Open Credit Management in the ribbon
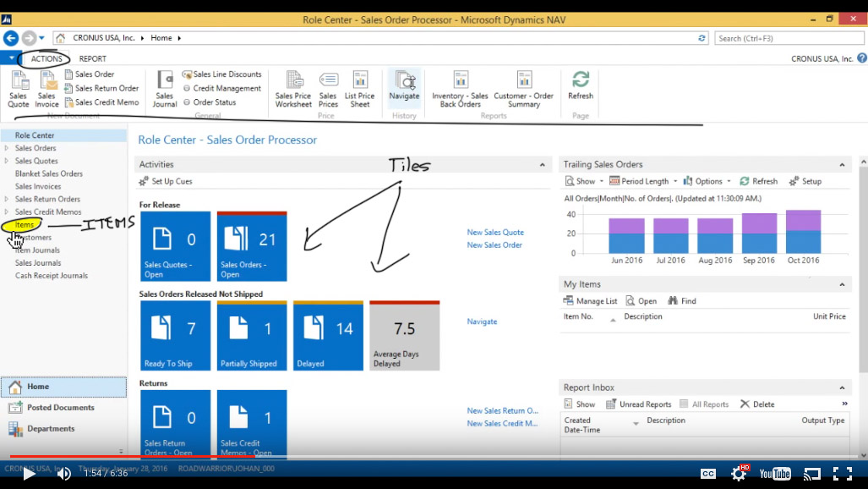 pos(221,88)
